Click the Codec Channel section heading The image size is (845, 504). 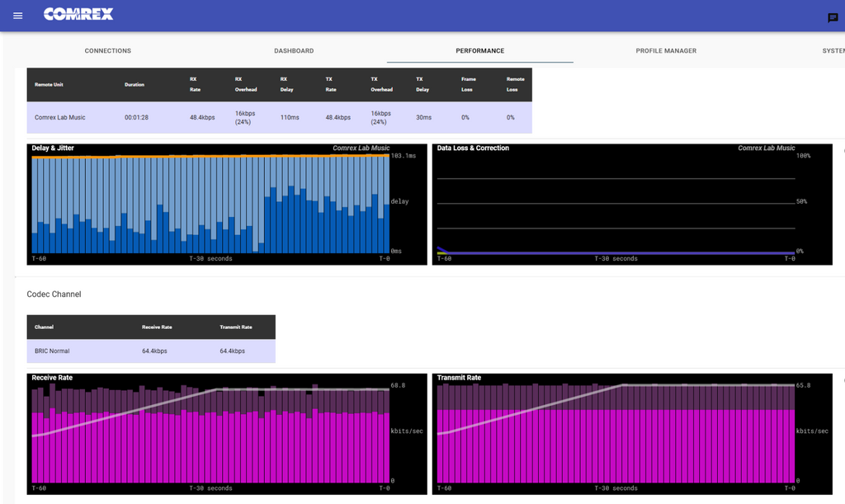pyautogui.click(x=54, y=294)
